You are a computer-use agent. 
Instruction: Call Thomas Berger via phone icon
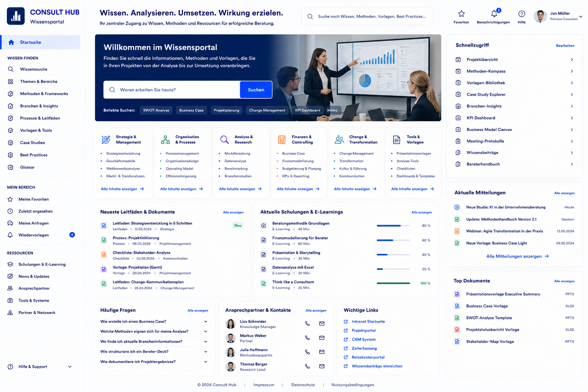[307, 366]
